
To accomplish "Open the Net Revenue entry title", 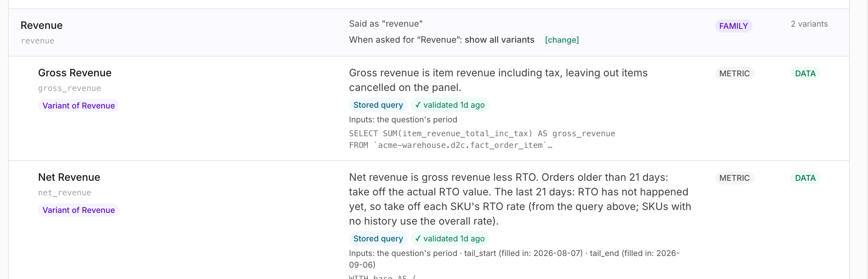I will pos(69,177).
